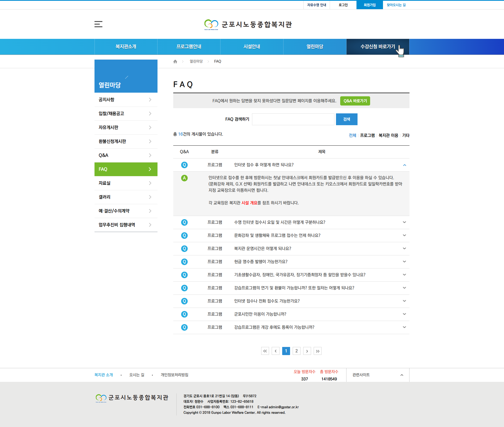Go to next page arrow

coord(307,351)
